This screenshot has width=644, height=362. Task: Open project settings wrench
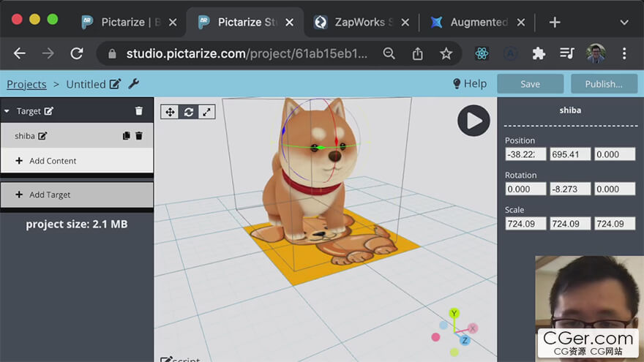(x=133, y=83)
